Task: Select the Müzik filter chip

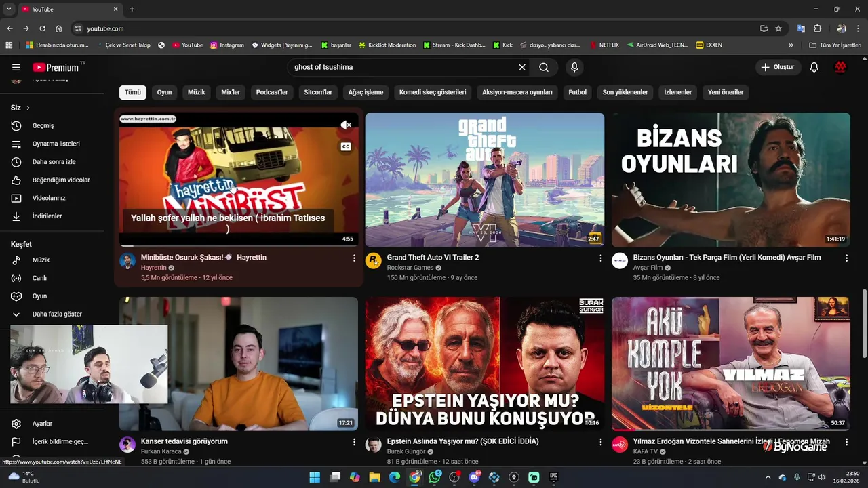Action: pyautogui.click(x=197, y=92)
